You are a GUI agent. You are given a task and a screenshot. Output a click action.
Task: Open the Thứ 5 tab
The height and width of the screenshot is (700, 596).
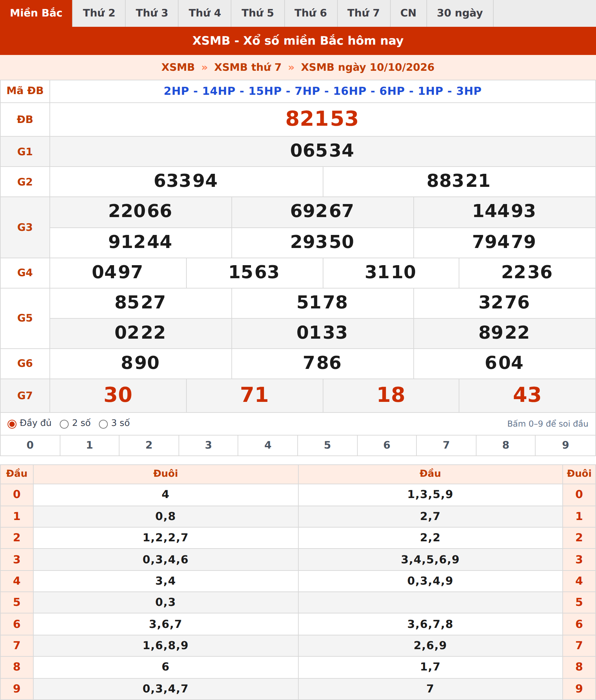[257, 13]
